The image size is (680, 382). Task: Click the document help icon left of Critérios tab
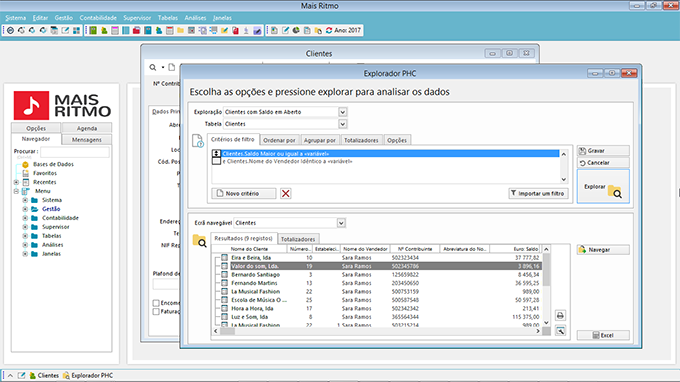(x=198, y=141)
